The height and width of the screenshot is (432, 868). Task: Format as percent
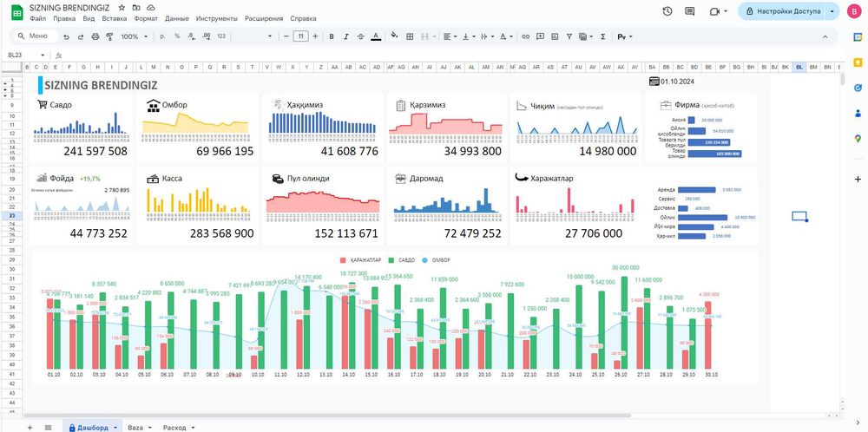click(x=177, y=36)
